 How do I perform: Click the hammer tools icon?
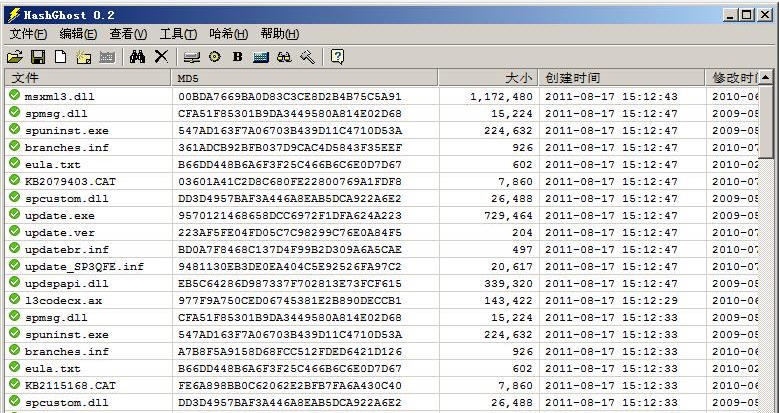click(x=308, y=57)
